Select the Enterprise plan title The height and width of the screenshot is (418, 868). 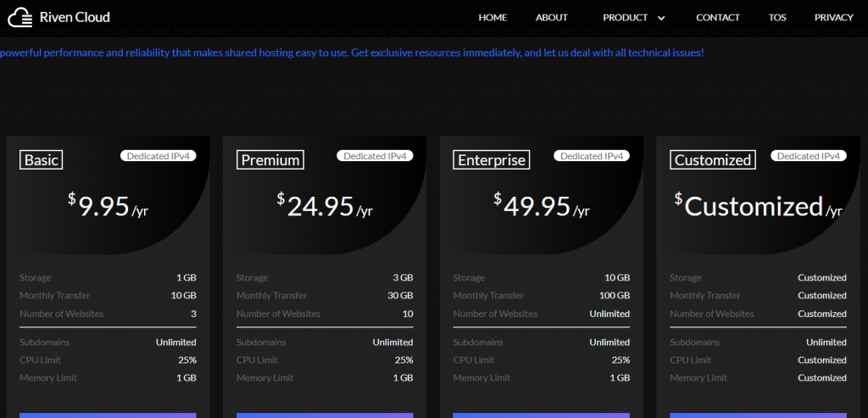tap(492, 160)
